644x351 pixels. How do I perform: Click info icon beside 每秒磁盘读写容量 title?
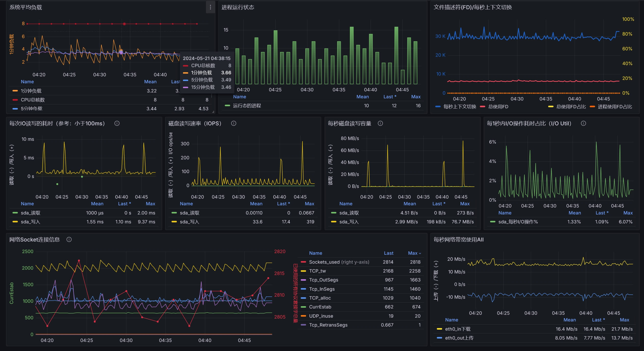380,124
